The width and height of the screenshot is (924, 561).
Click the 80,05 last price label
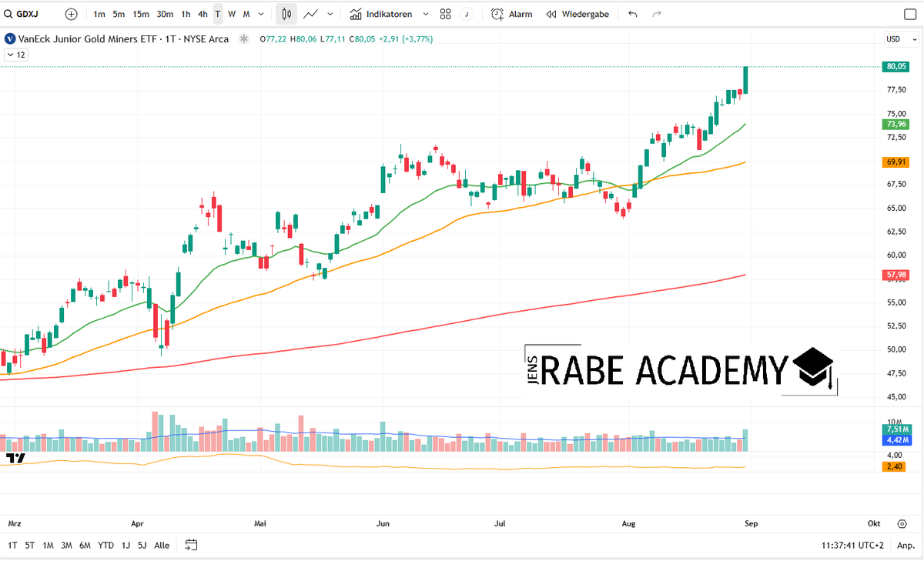tap(896, 67)
